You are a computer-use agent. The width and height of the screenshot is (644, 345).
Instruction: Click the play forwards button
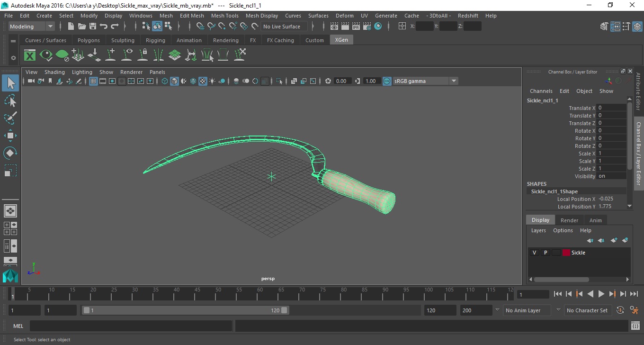[601, 294]
